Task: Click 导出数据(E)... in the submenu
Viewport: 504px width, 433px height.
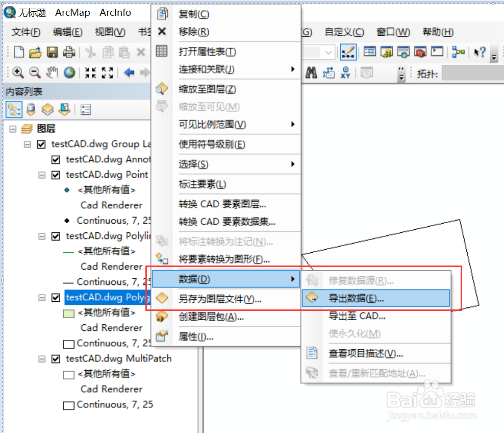Action: (x=376, y=298)
